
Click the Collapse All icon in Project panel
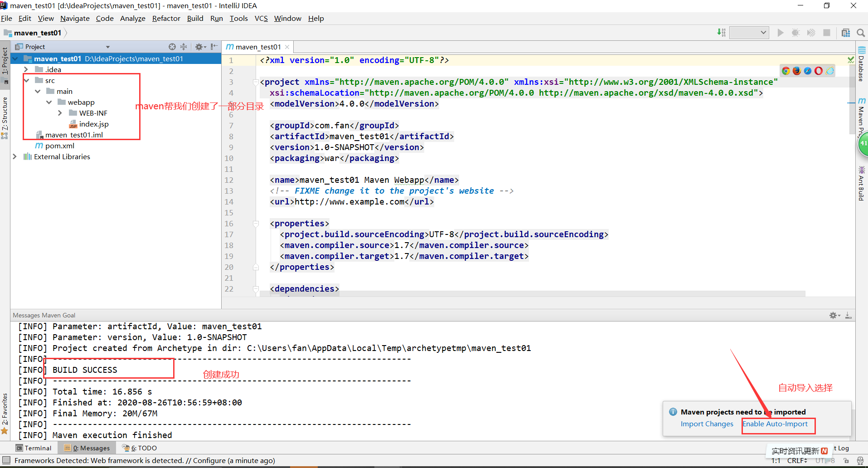pyautogui.click(x=184, y=47)
